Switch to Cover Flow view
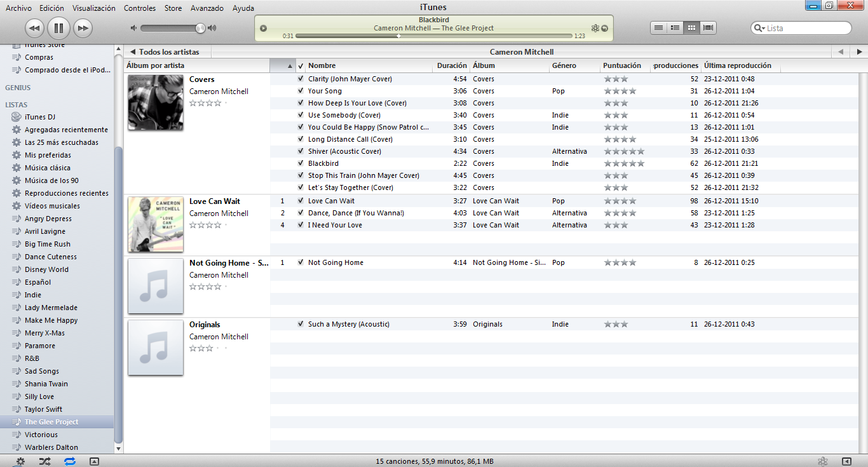868x467 pixels. click(x=709, y=28)
